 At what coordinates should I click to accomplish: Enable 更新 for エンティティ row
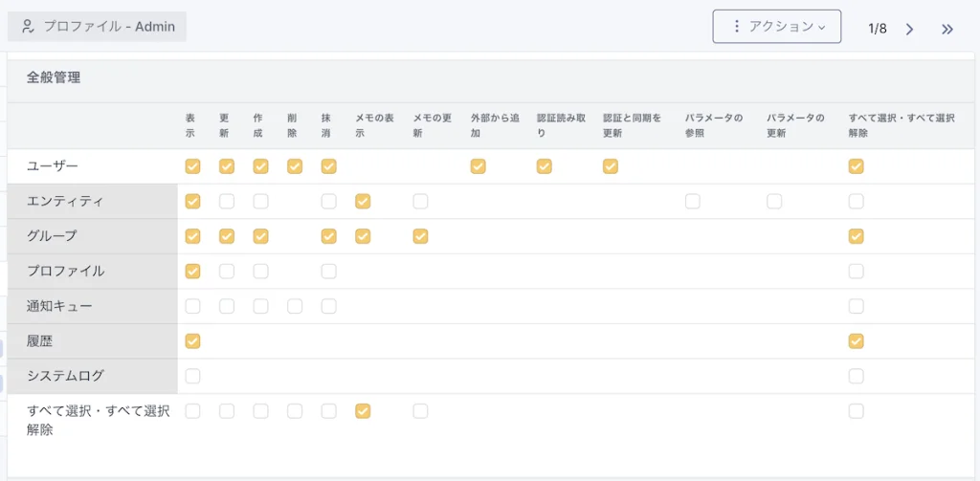(227, 201)
